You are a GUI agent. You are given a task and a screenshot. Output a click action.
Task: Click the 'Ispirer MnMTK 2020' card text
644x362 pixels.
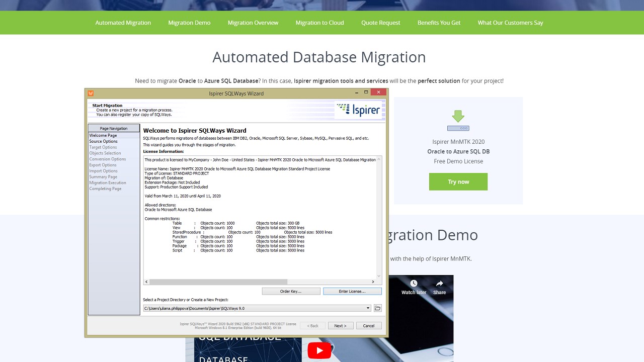(458, 142)
